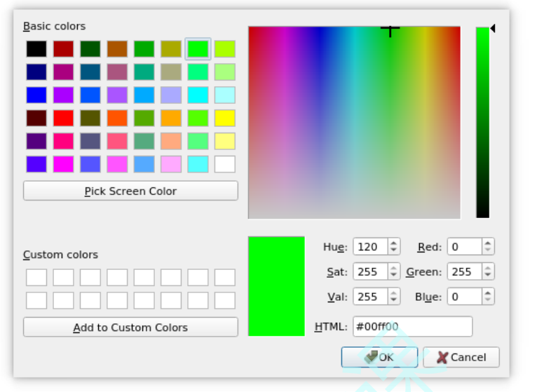Click the Cancel button
The width and height of the screenshot is (537, 392).
[461, 357]
